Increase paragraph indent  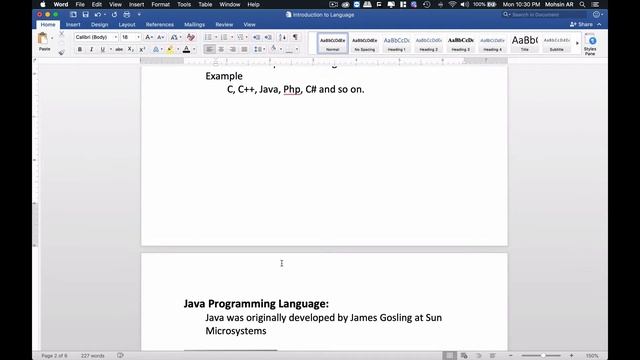(268, 37)
